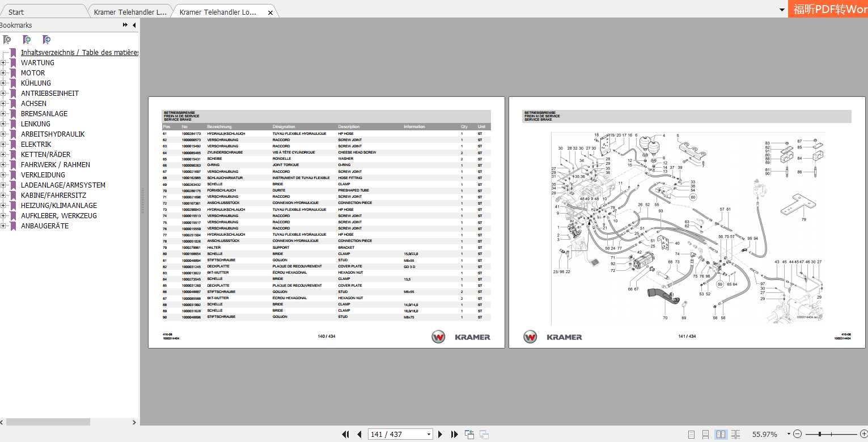Image resolution: width=868 pixels, height=442 pixels.
Task: Select the HEIZUNG/KLIMAANLAGE bookmark
Action: point(59,206)
